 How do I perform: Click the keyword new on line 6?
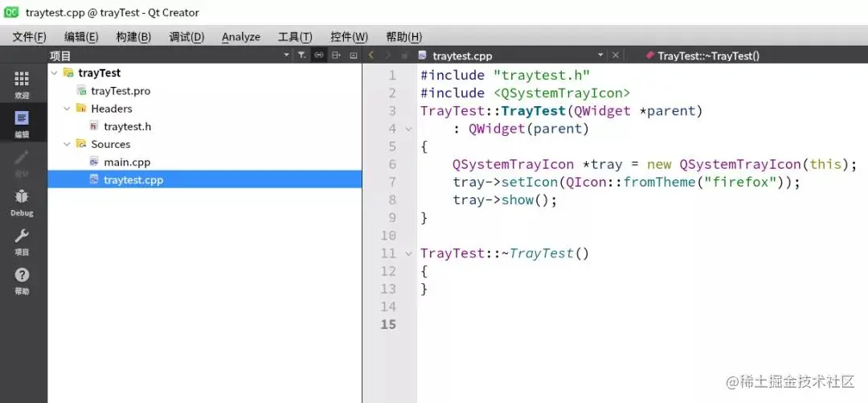[x=659, y=164]
